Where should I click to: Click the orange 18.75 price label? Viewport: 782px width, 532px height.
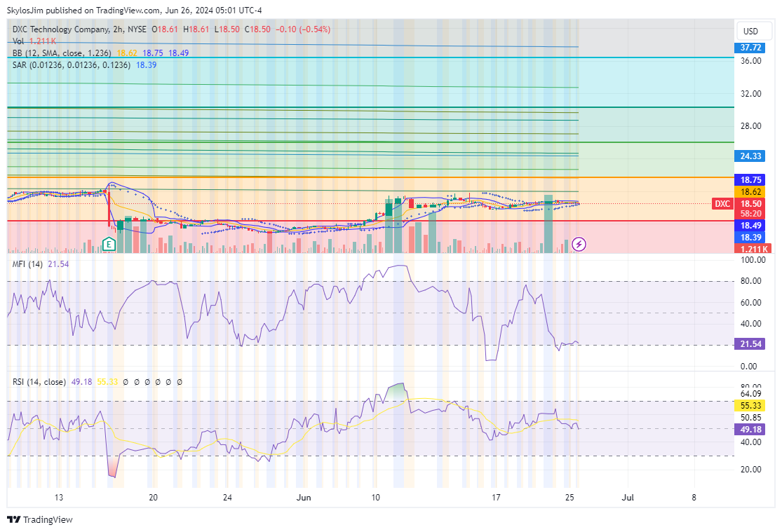[752, 179]
